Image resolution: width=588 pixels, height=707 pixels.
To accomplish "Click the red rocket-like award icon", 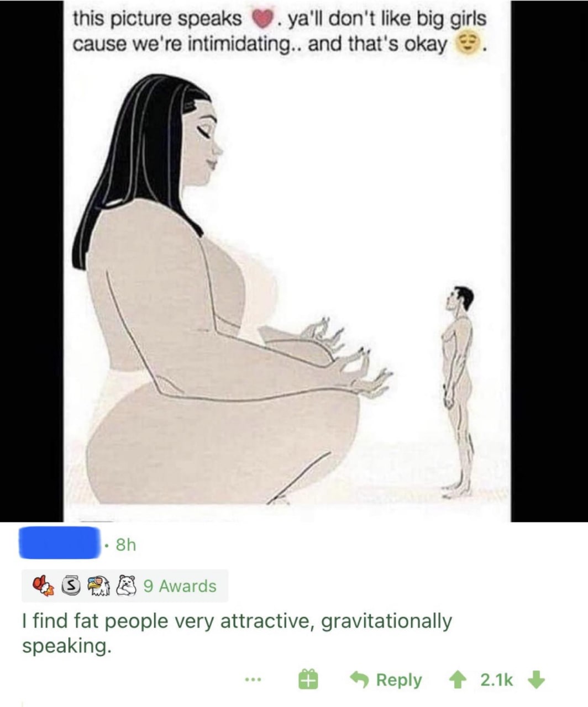I will [x=41, y=585].
